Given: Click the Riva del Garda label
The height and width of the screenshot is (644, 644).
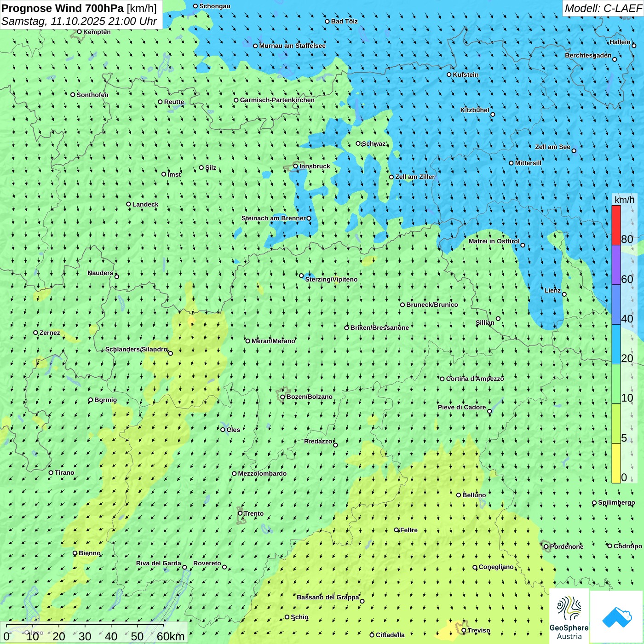Looking at the screenshot, I should 159,563.
